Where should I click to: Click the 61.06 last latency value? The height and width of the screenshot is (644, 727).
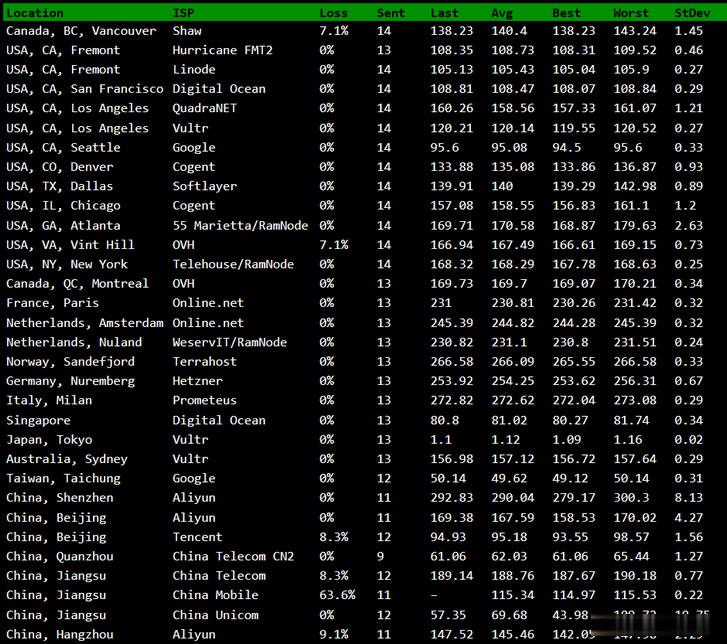[448, 556]
